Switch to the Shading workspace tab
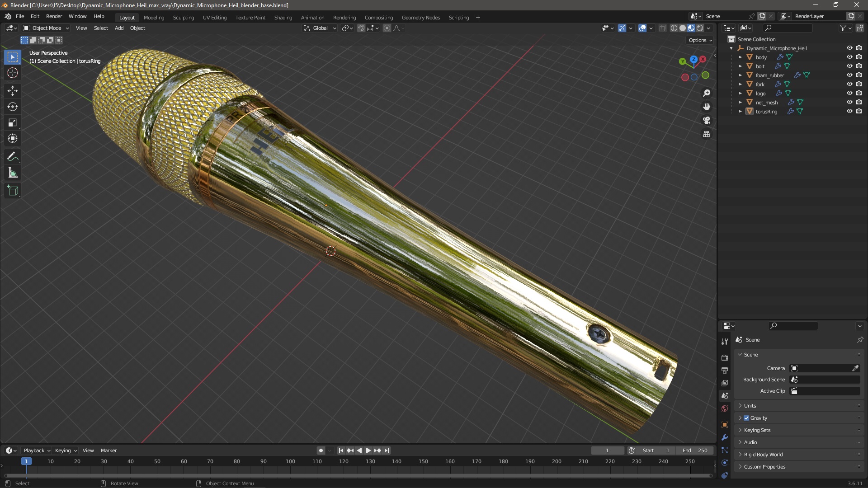The height and width of the screenshot is (488, 868). click(283, 18)
